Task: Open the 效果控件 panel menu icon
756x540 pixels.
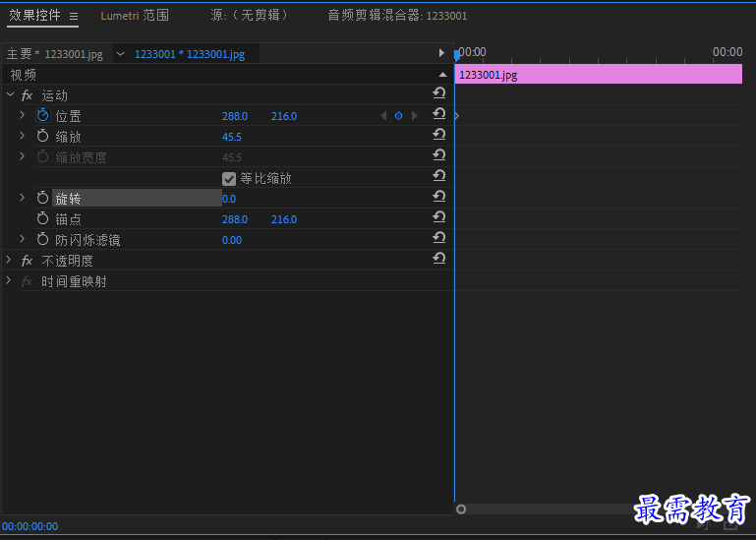Action: pyautogui.click(x=74, y=17)
